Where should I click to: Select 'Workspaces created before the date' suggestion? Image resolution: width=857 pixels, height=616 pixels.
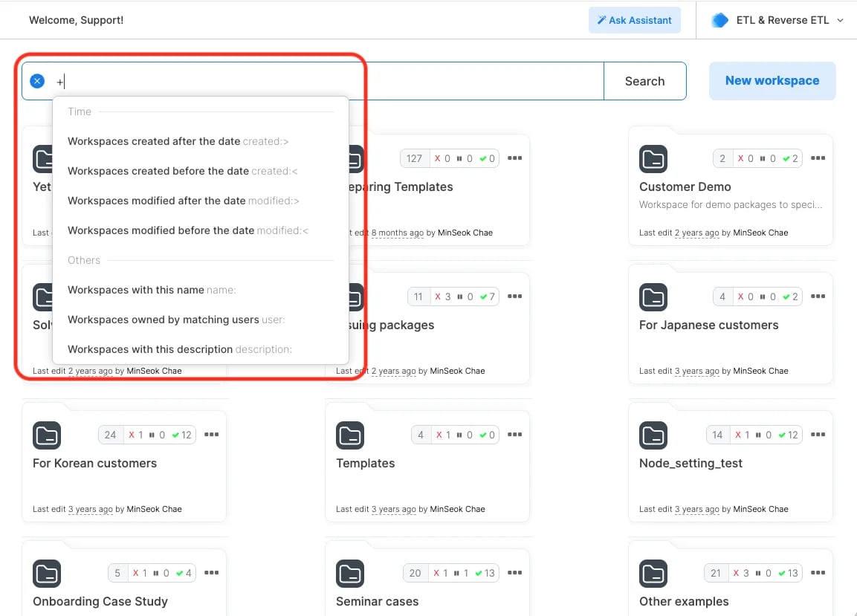tap(201, 171)
